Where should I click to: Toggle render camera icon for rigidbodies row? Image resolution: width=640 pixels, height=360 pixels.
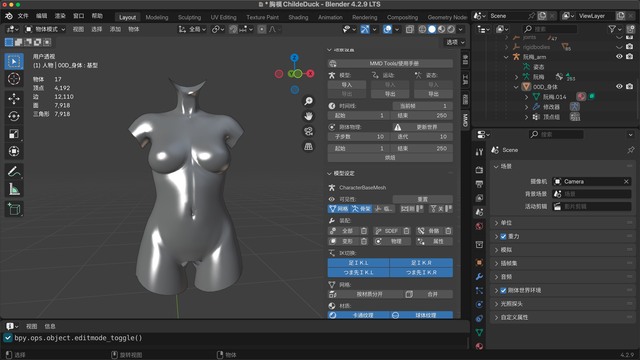click(629, 47)
